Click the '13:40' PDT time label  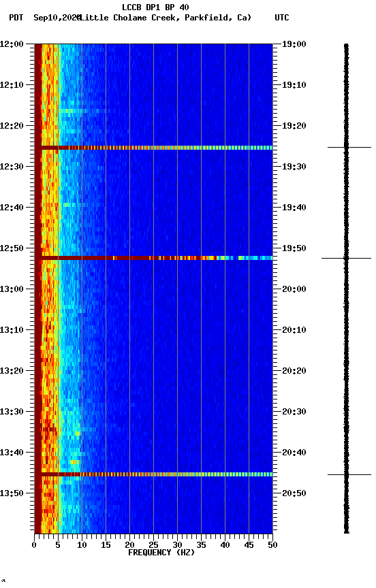click(x=12, y=453)
